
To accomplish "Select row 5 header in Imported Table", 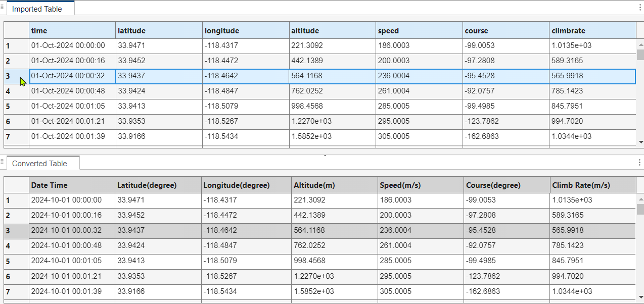I will point(17,107).
